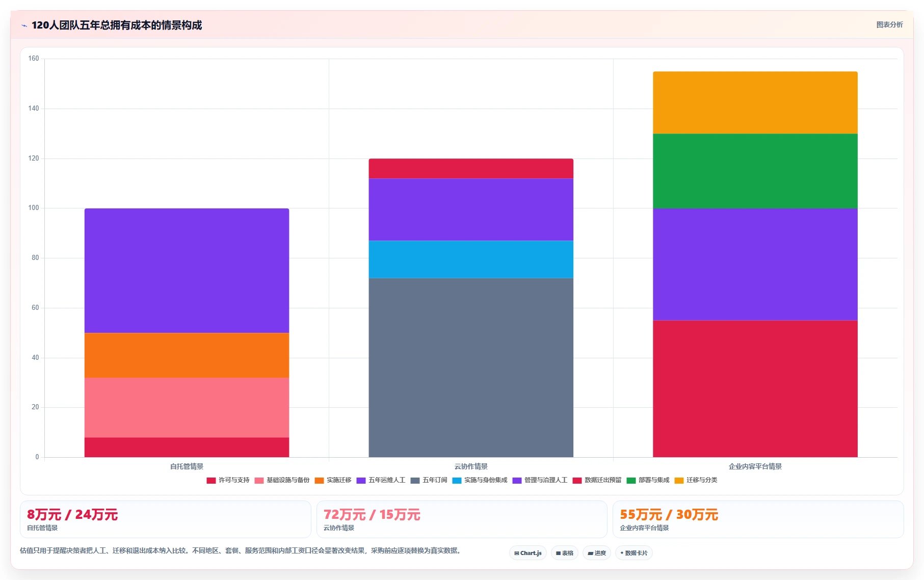
Task: Toggle the 许可与支持 legend item
Action: (x=228, y=480)
